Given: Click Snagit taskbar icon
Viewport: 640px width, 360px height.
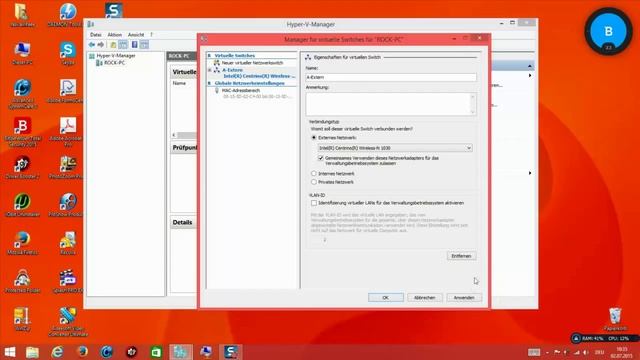Looking at the screenshot, I should tap(231, 352).
